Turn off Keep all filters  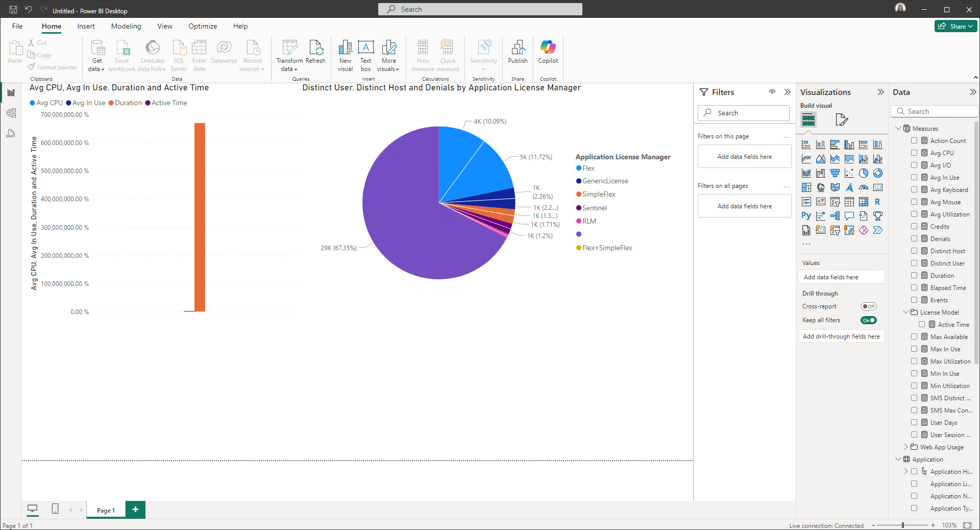pos(869,320)
